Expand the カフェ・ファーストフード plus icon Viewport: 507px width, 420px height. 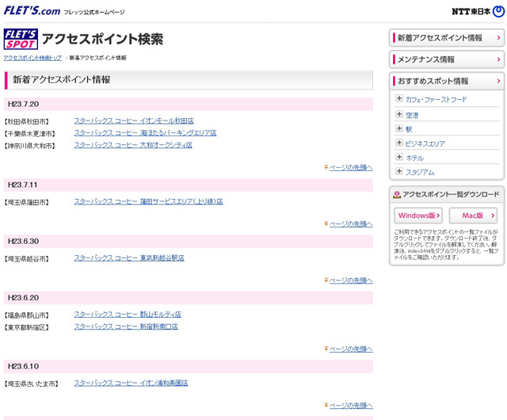pyautogui.click(x=399, y=98)
